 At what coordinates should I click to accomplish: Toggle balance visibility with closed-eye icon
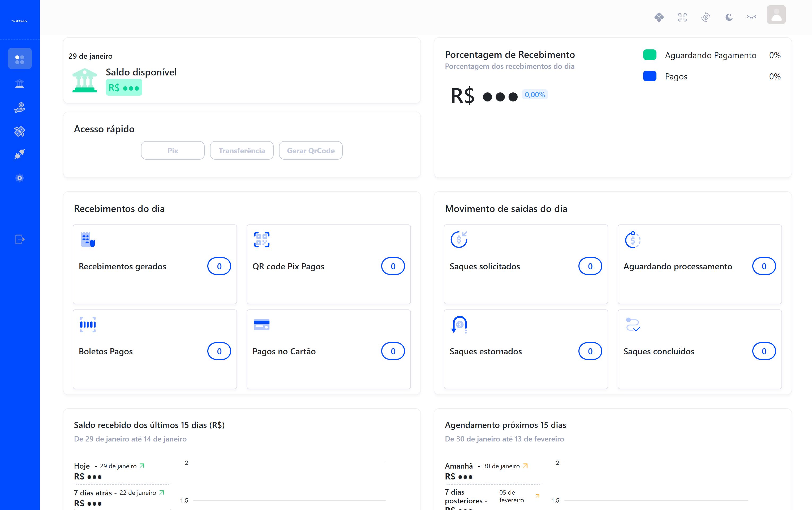pos(751,17)
